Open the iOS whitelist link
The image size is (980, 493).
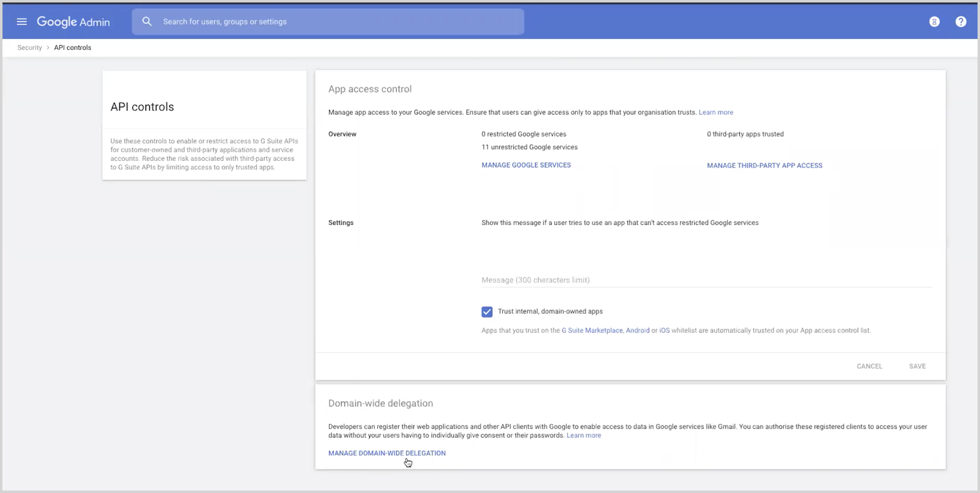point(664,331)
